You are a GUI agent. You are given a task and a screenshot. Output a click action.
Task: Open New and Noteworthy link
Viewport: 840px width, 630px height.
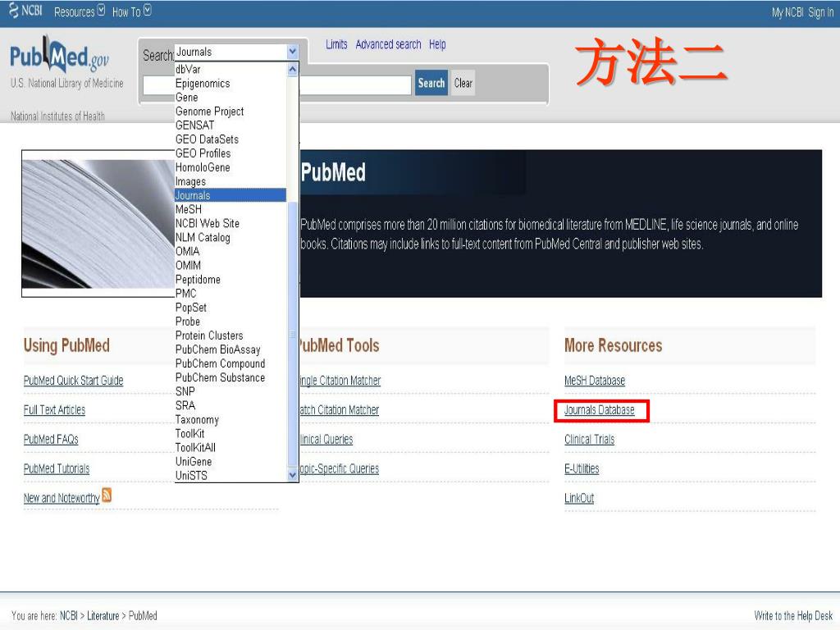62,498
